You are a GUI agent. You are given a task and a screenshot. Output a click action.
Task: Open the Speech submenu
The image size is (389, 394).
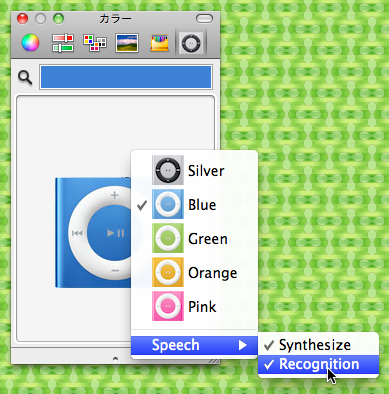(x=194, y=345)
